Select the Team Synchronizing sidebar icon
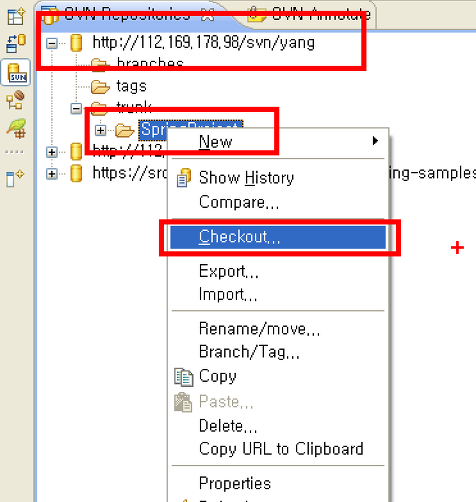 pyautogui.click(x=16, y=43)
